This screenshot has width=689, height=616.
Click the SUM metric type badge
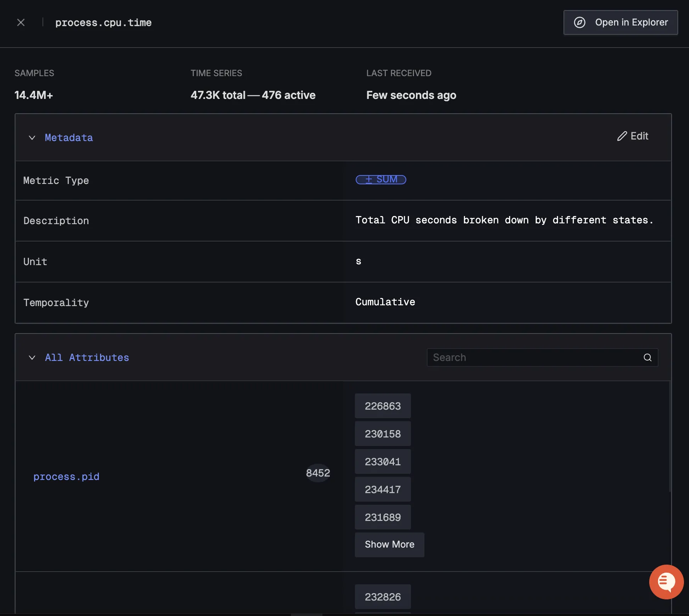click(x=380, y=180)
